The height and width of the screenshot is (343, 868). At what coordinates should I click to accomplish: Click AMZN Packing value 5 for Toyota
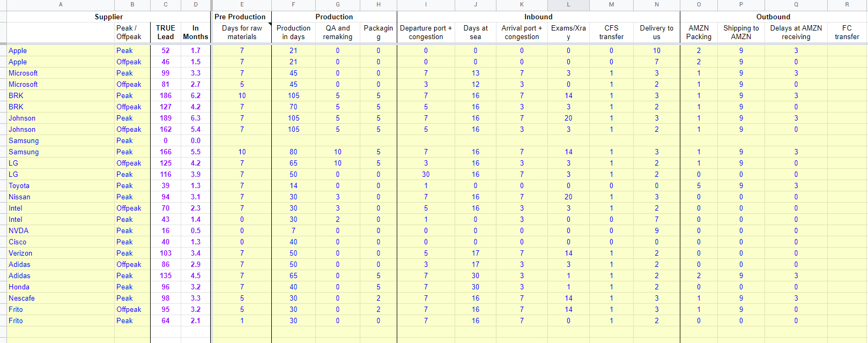tap(699, 185)
